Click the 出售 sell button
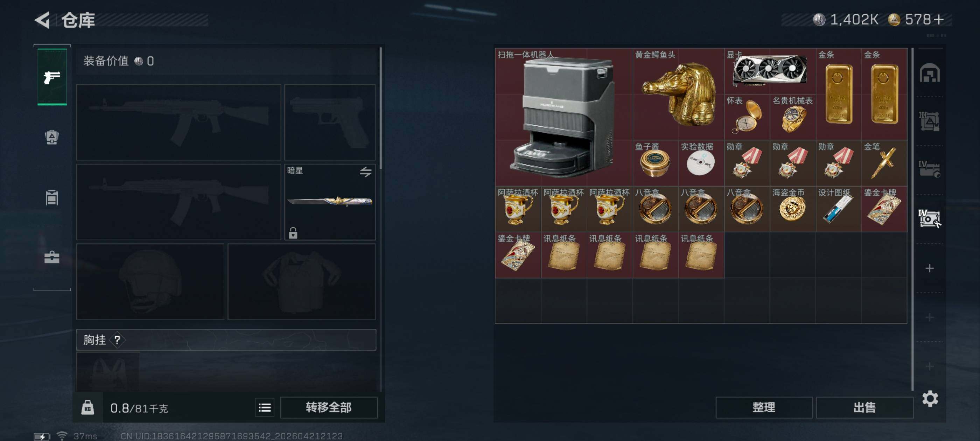The image size is (980, 441). pos(864,407)
